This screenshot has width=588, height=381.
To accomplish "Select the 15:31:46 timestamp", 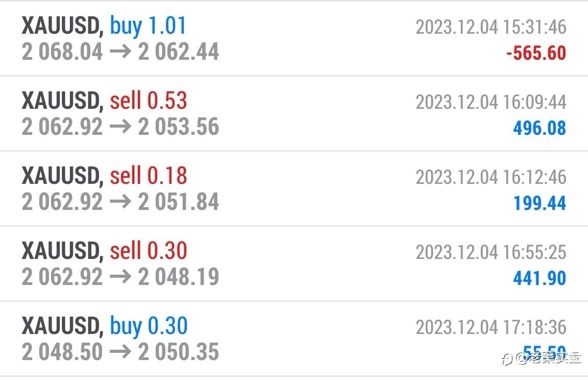I will click(491, 27).
